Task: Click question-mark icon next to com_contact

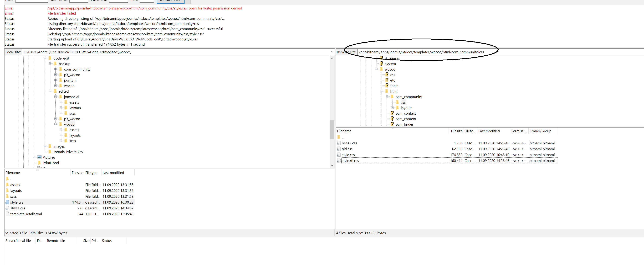Action: click(392, 113)
